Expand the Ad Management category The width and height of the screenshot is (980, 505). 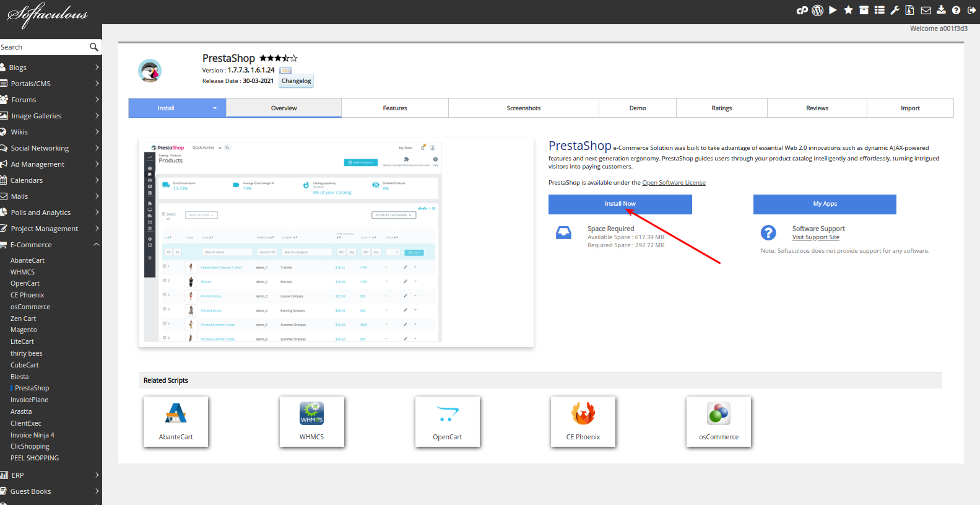click(x=51, y=164)
